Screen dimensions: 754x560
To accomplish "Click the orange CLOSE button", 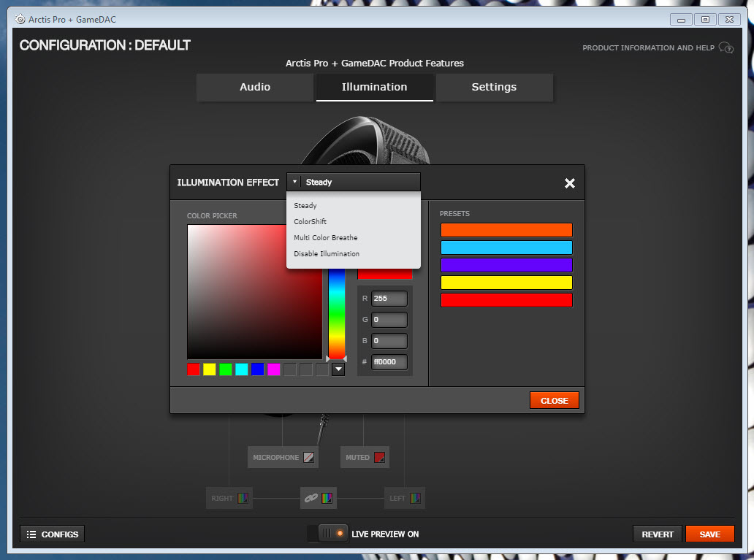I will tap(554, 400).
